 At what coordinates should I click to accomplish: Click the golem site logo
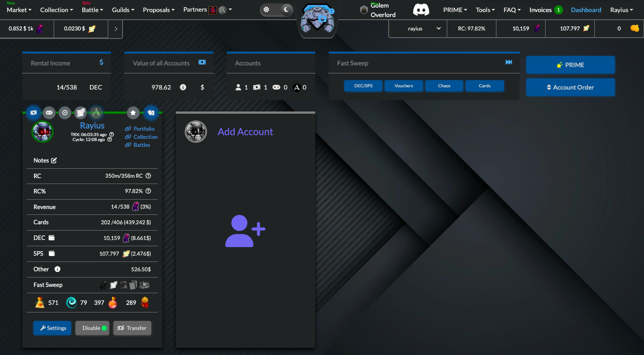(318, 19)
